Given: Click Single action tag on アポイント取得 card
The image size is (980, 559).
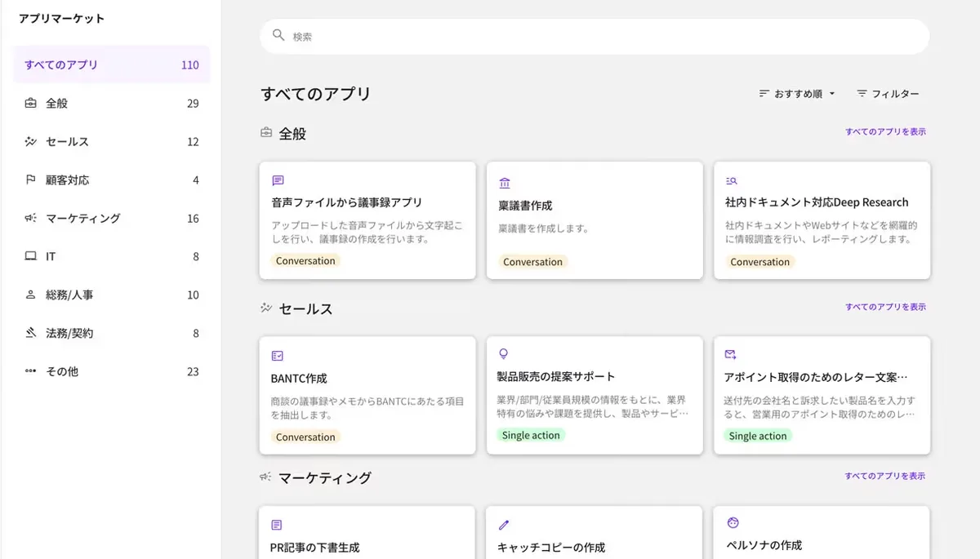Looking at the screenshot, I should coord(758,436).
